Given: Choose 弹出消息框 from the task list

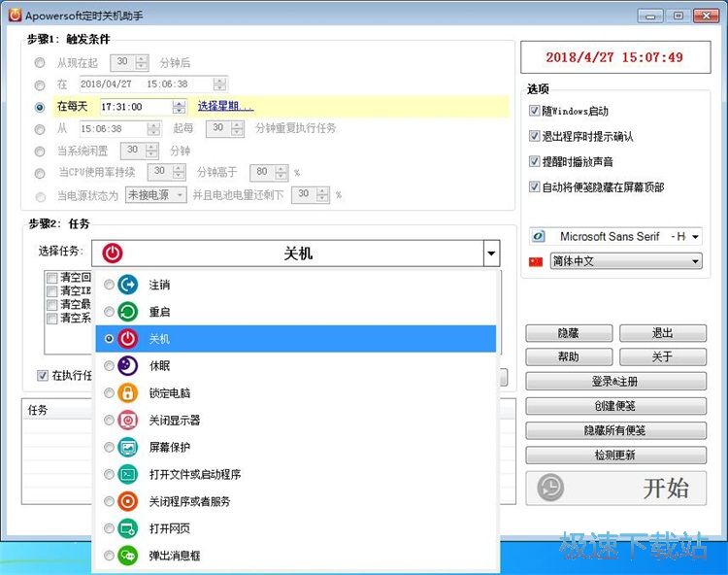Looking at the screenshot, I should click(x=296, y=556).
